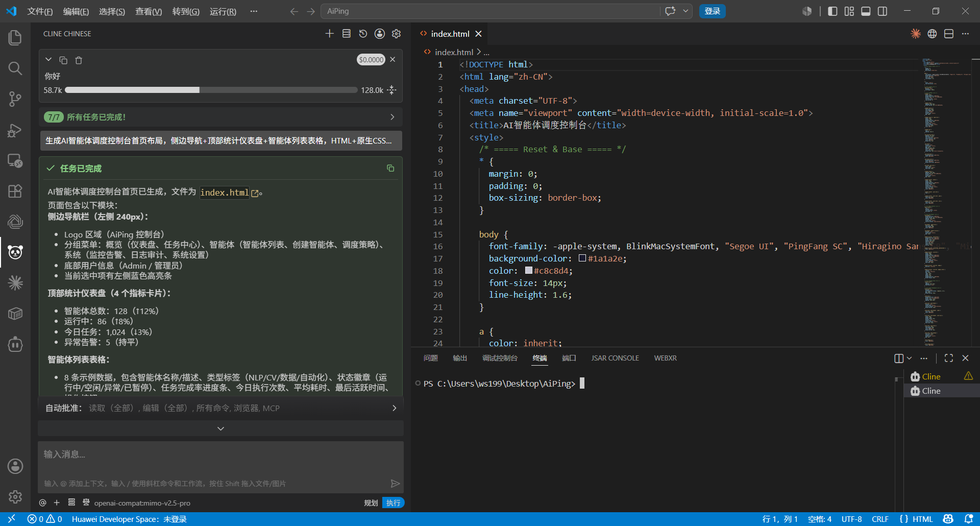980x526 pixels.
Task: Switch to 规划 (Plan) mode
Action: [x=371, y=503]
